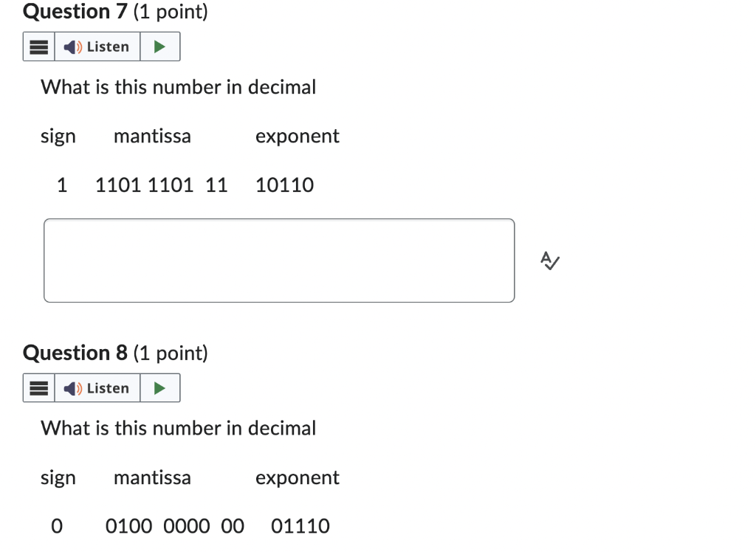Screen dimensions: 756x552
Task: Open the ReadSpeaker hamburger menu for Question 8
Action: (x=38, y=387)
